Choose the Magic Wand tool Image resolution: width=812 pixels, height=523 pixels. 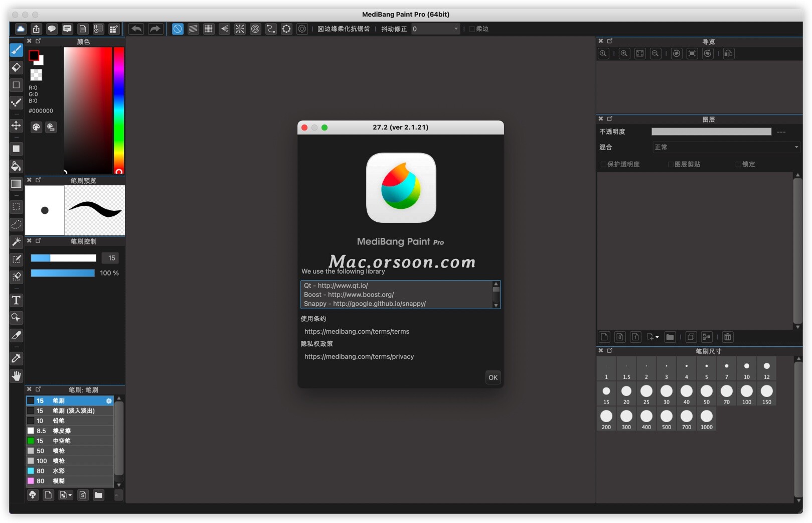(x=16, y=242)
